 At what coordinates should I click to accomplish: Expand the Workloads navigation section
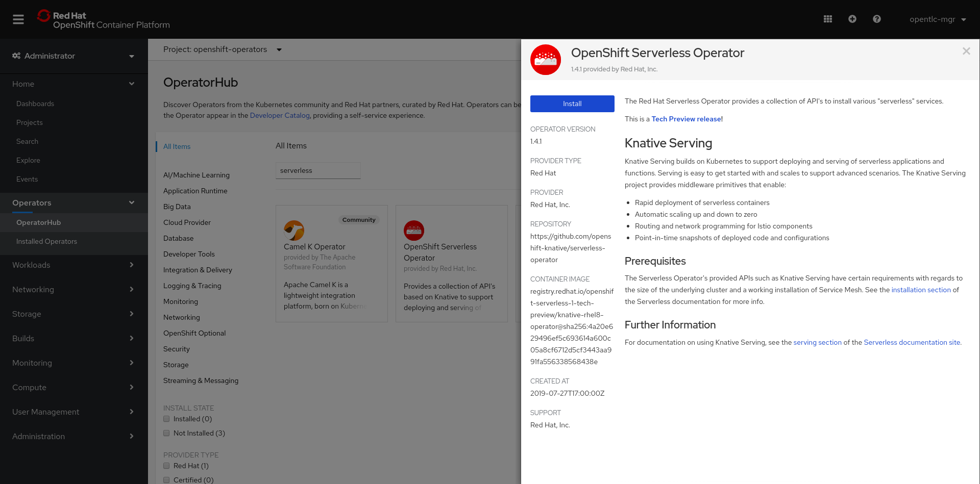coord(73,265)
